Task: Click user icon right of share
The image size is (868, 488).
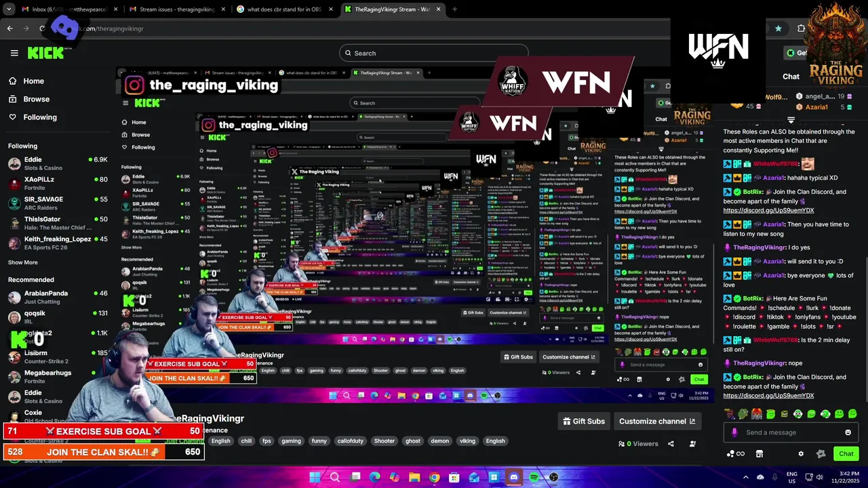Action: 692,444
